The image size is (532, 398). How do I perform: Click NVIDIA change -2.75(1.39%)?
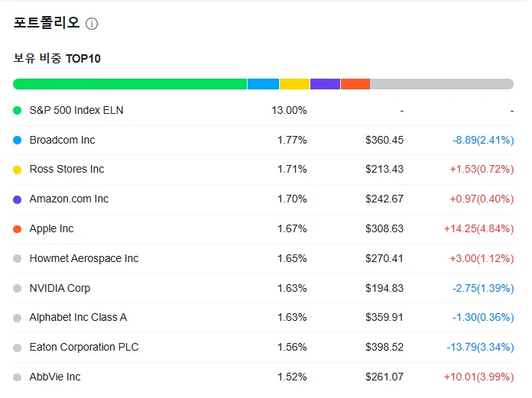(483, 288)
